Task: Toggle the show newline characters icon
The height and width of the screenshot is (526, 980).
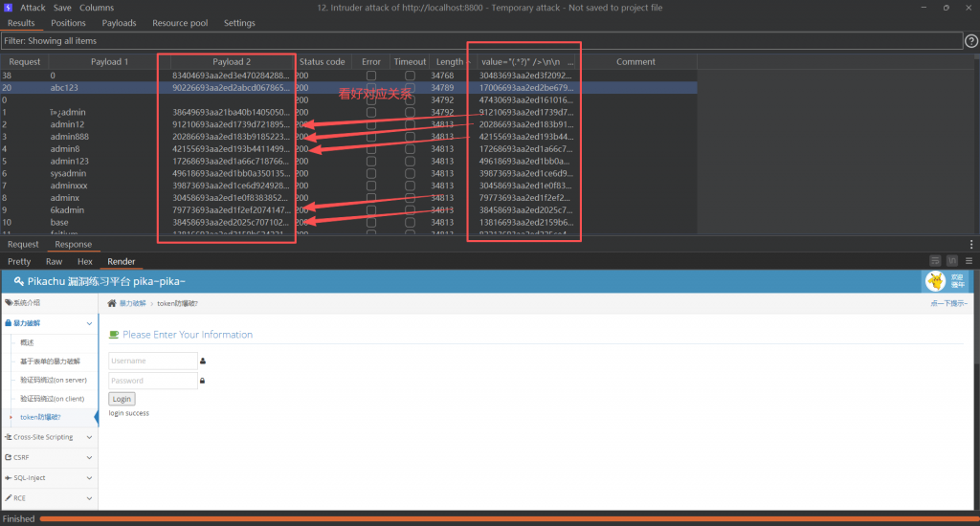Action: click(x=952, y=261)
